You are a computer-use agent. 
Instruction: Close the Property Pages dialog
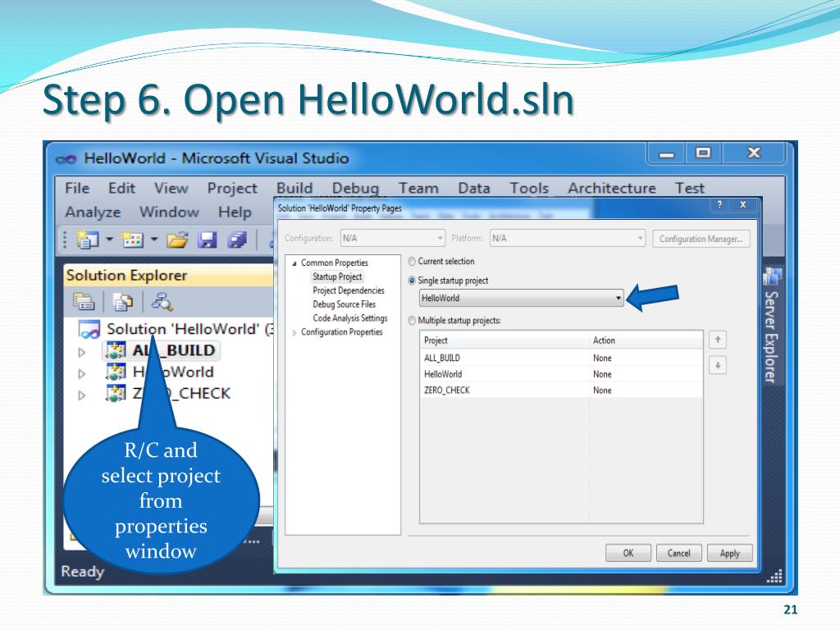(x=743, y=204)
